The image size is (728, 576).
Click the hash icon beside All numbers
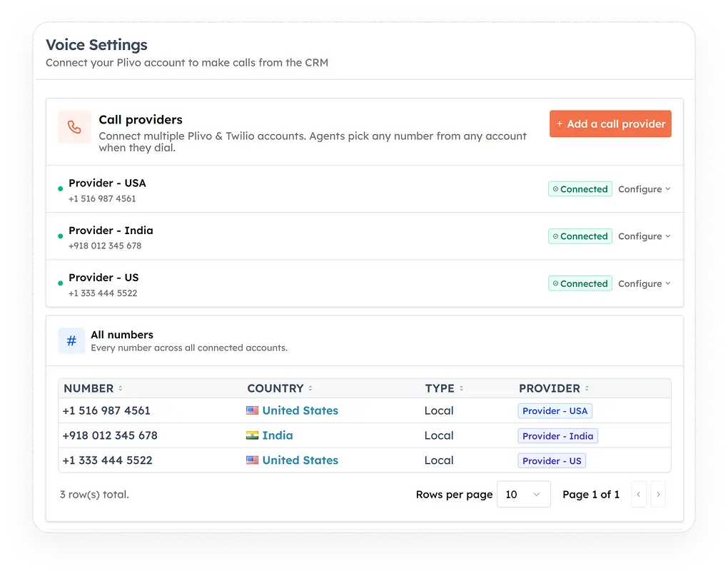pyautogui.click(x=71, y=341)
